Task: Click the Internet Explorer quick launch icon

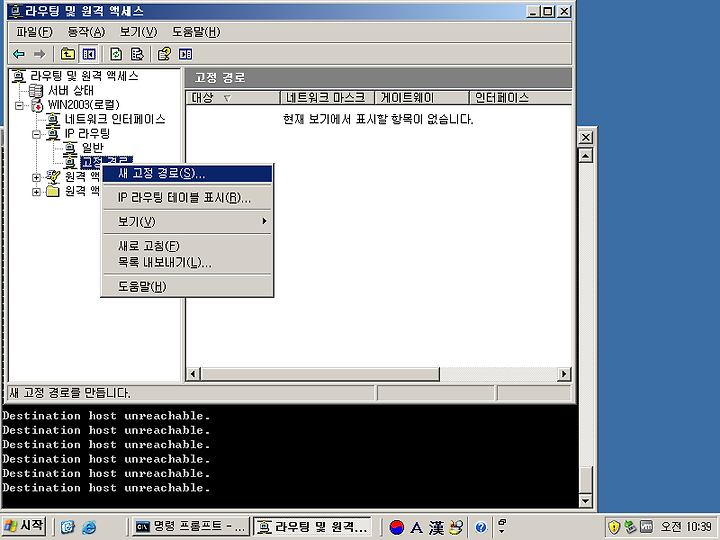Action: pyautogui.click(x=89, y=527)
